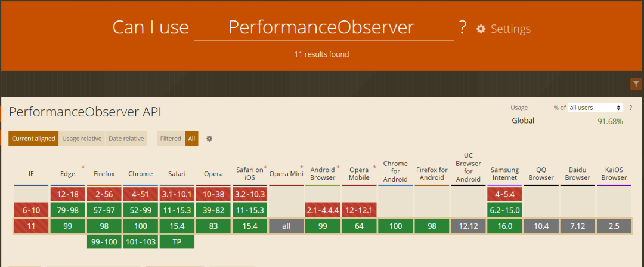Select the Filtered option
Viewport: 644px width, 267px height.
(x=171, y=139)
